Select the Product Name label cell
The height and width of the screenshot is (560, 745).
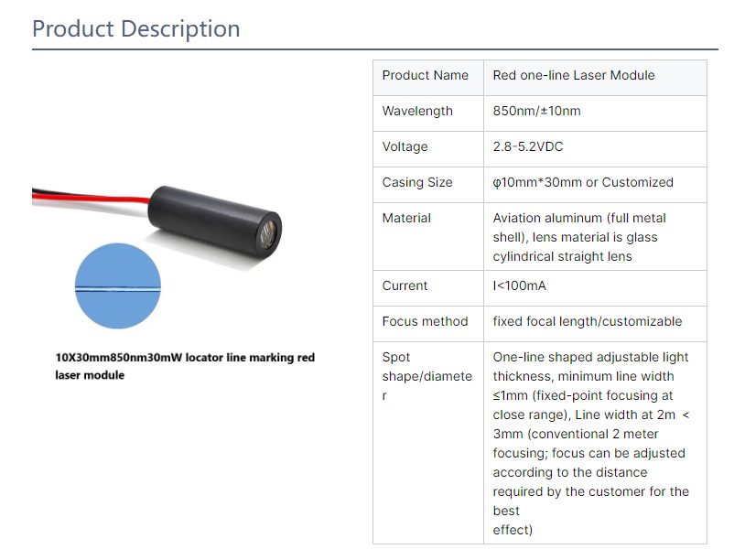425,76
